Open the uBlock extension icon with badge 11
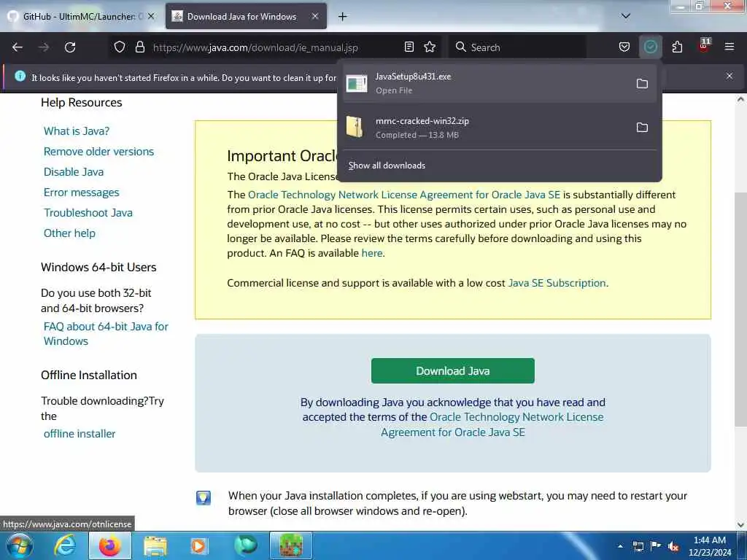Screen dimensions: 747x560 [704, 46]
